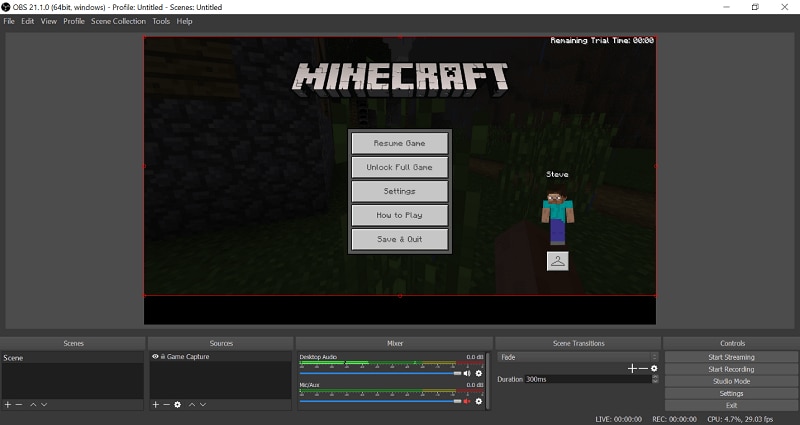This screenshot has height=425, width=800.
Task: Click the Duration 300ms input field
Action: pyautogui.click(x=588, y=379)
